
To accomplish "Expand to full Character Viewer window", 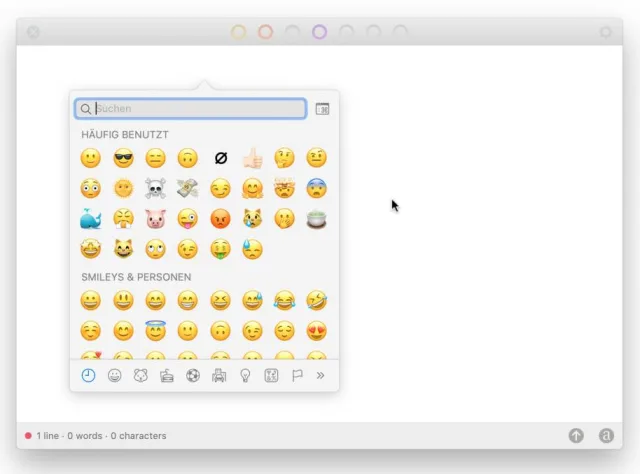I will pyautogui.click(x=322, y=109).
